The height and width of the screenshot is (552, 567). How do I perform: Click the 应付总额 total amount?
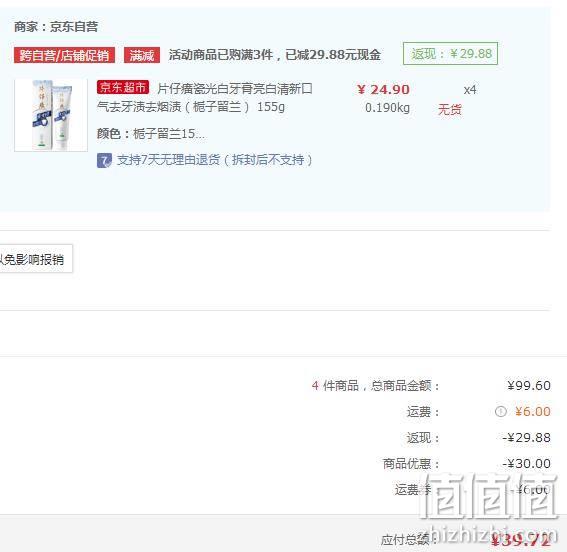pos(520,540)
